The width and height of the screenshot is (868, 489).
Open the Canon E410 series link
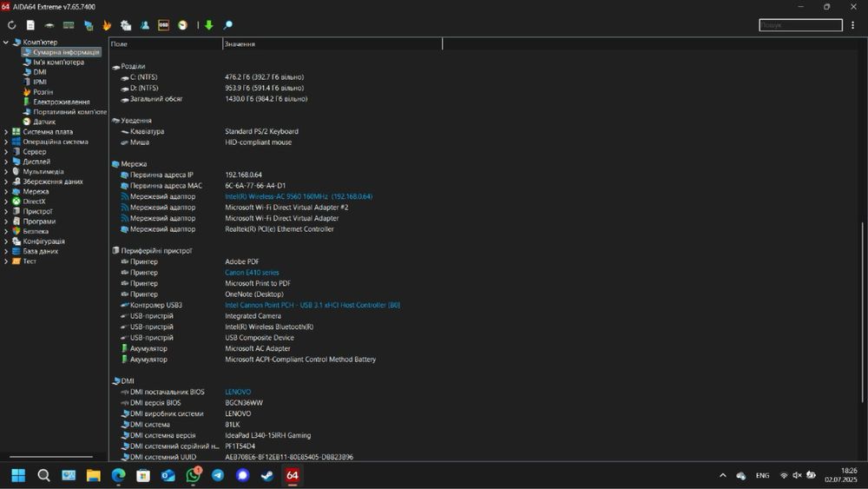(x=252, y=273)
